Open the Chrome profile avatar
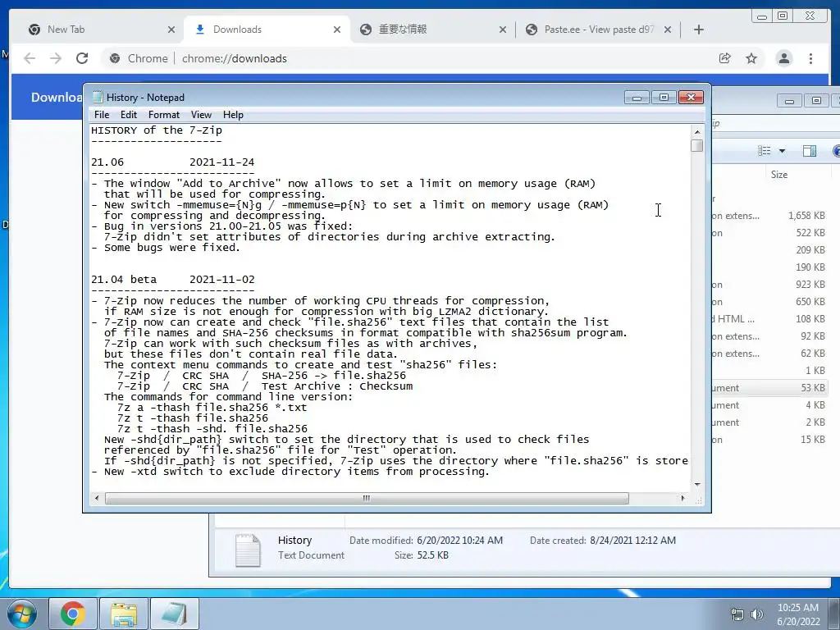 coord(783,58)
